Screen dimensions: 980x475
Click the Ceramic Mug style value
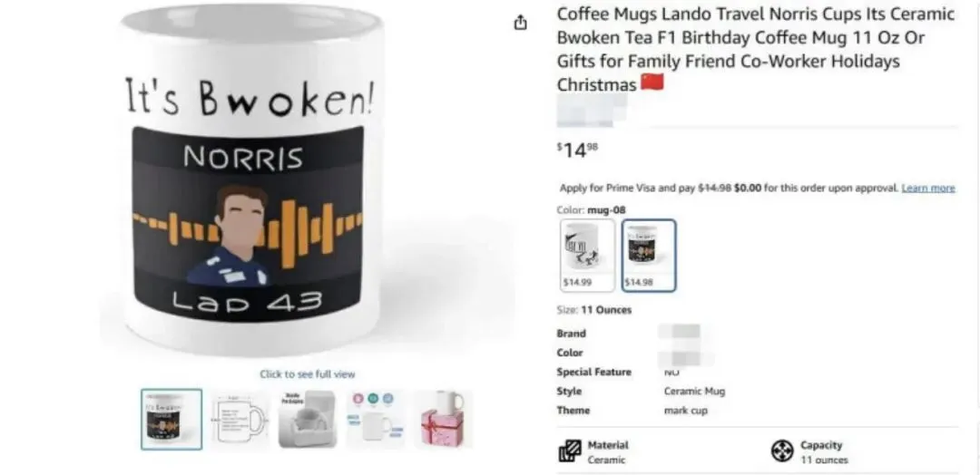694,392
